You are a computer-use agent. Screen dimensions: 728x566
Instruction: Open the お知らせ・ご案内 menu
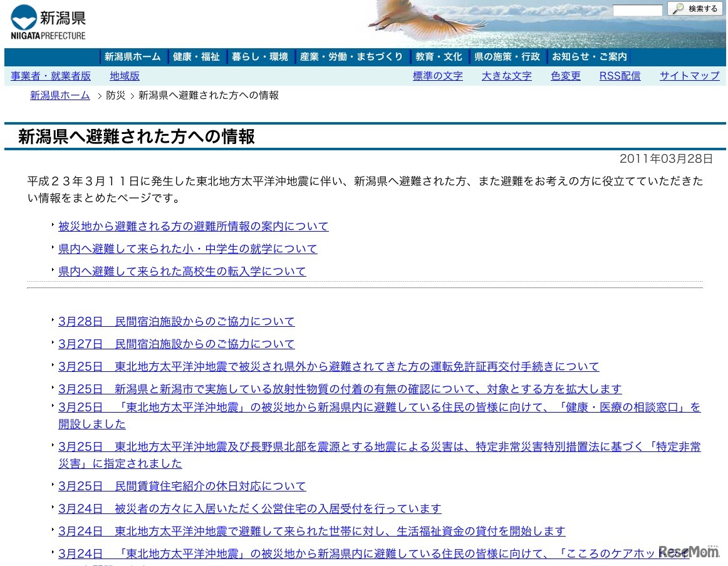coord(590,56)
